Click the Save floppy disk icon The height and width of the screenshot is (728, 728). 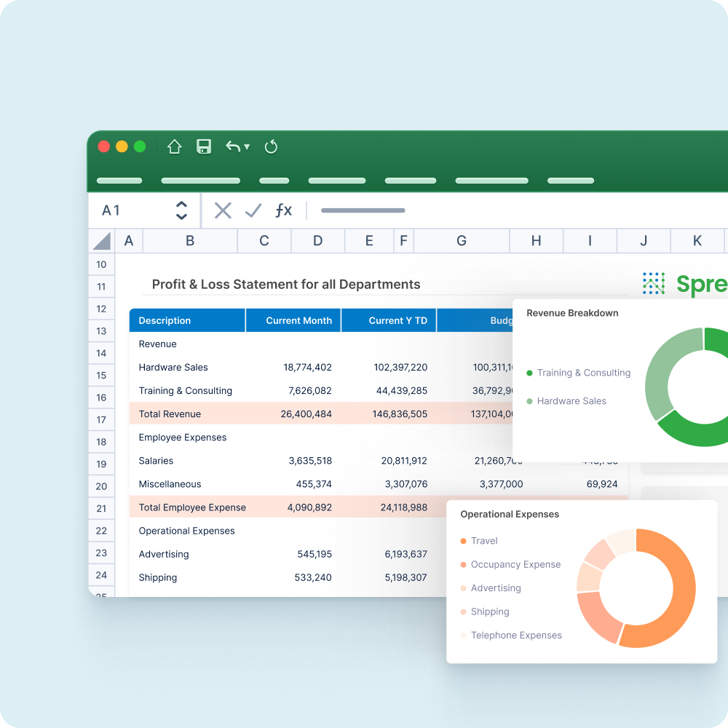(x=204, y=147)
